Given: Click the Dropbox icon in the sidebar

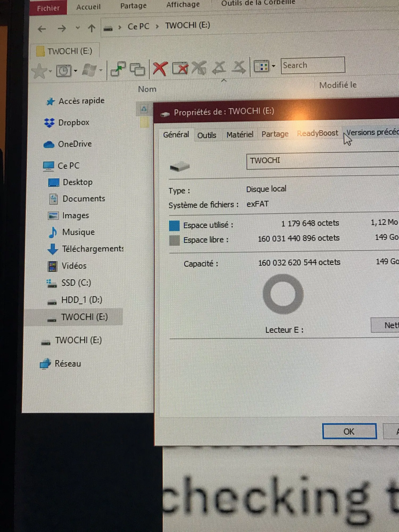Looking at the screenshot, I should coord(49,123).
